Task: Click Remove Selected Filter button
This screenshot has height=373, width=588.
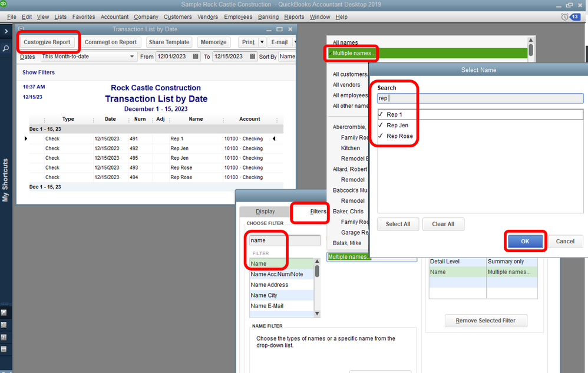Action: click(x=485, y=321)
